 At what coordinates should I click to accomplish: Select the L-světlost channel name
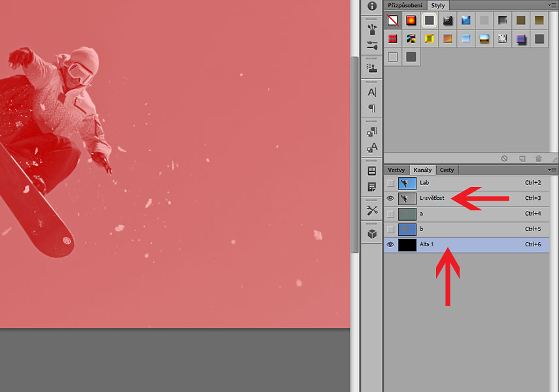point(432,198)
